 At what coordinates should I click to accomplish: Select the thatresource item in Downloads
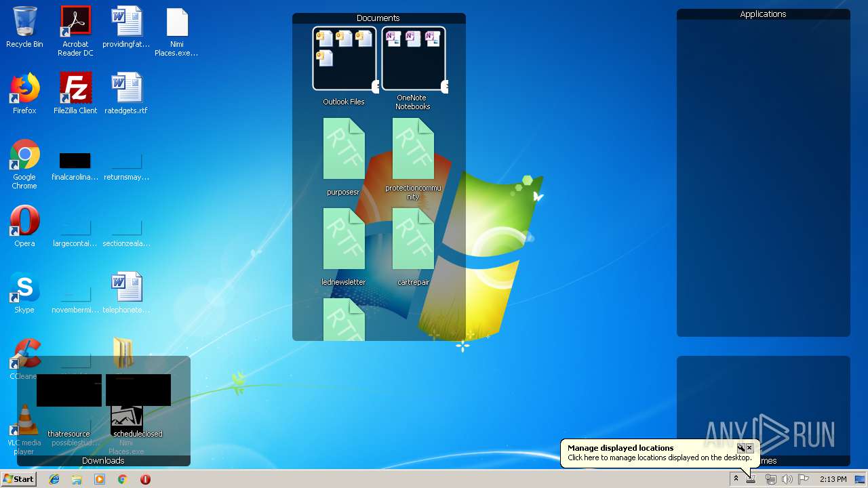pos(68,406)
